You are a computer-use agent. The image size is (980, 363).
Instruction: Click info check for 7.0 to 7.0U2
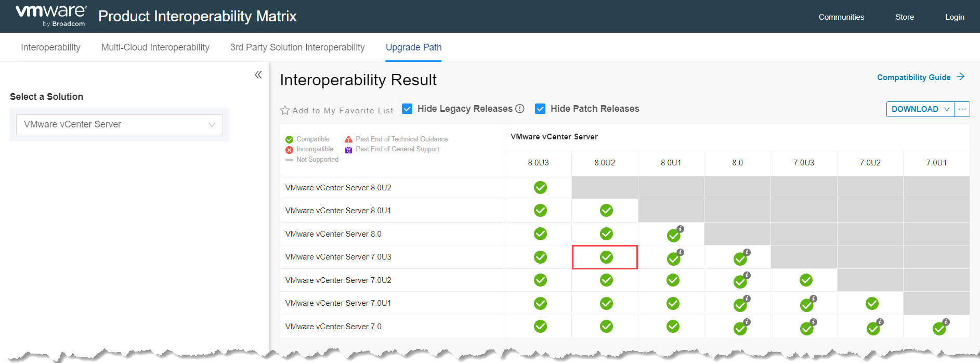(874, 327)
